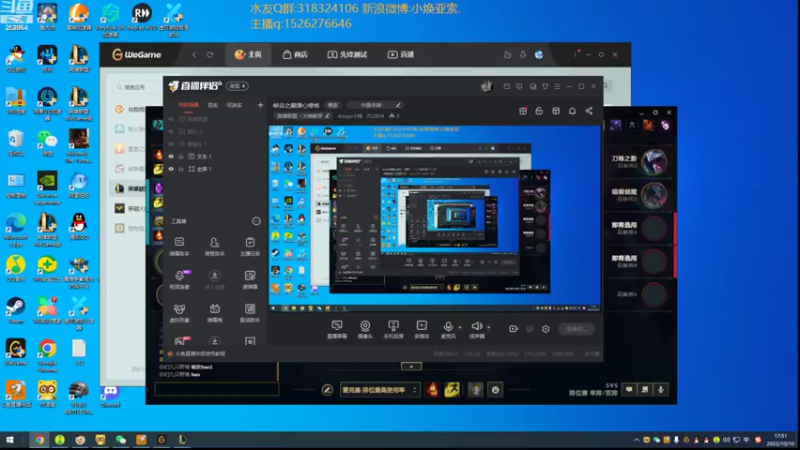Select the 全屏 1 source row
Viewport: 800px width, 450px height.
[215, 169]
